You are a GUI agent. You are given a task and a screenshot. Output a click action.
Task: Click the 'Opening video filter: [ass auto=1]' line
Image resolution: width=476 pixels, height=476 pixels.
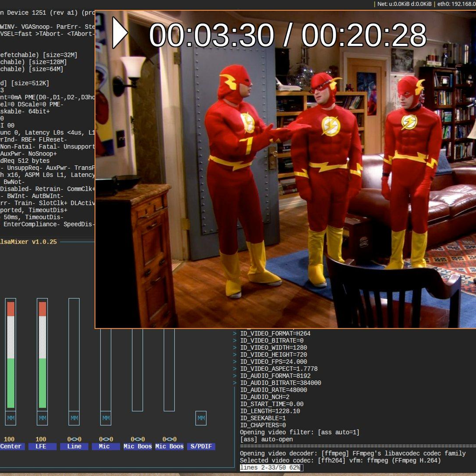point(300,432)
